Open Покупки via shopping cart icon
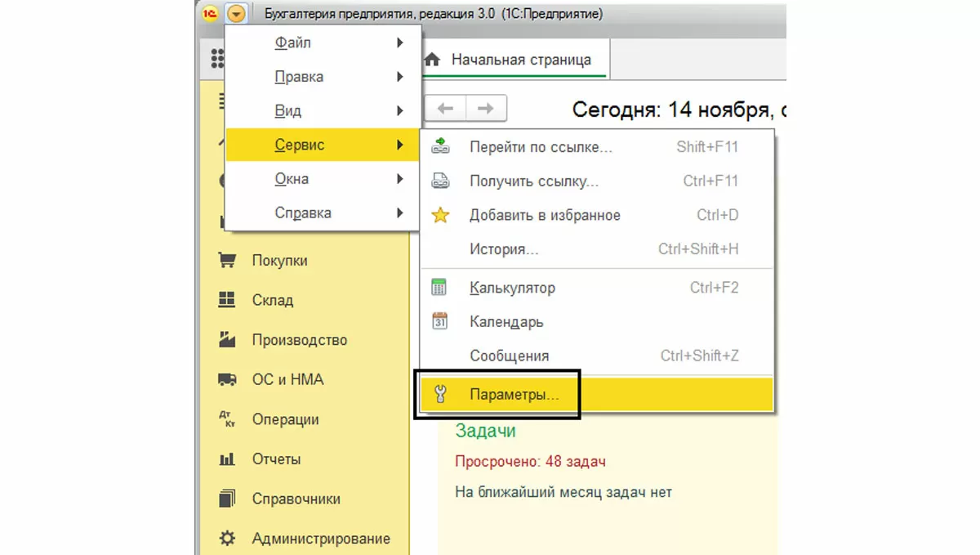The image size is (980, 555). (227, 261)
